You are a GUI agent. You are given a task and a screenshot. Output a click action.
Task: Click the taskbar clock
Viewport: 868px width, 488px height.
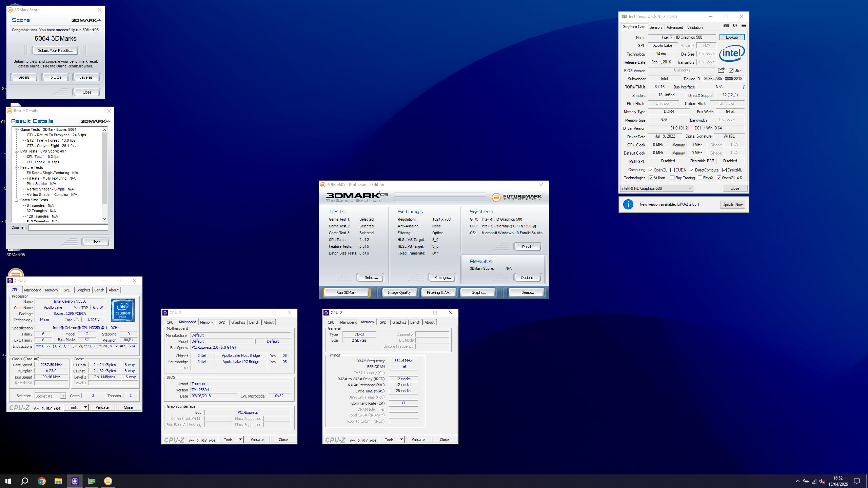click(x=838, y=481)
